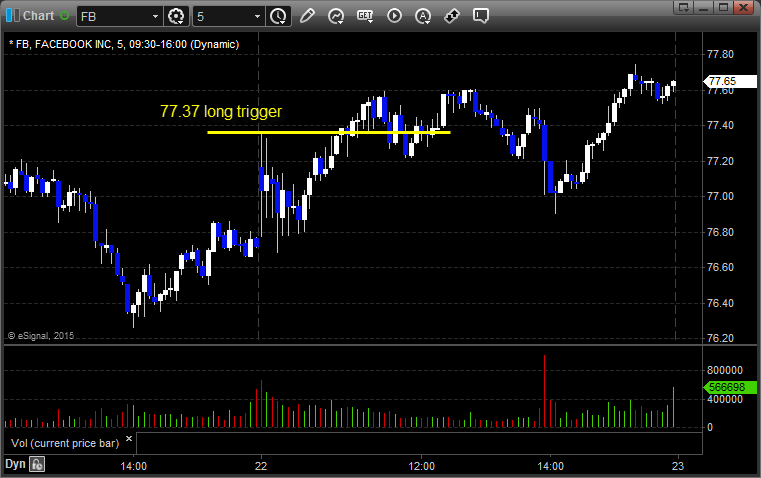Click the Dyn label at bottom left
The height and width of the screenshot is (478, 761).
15,464
